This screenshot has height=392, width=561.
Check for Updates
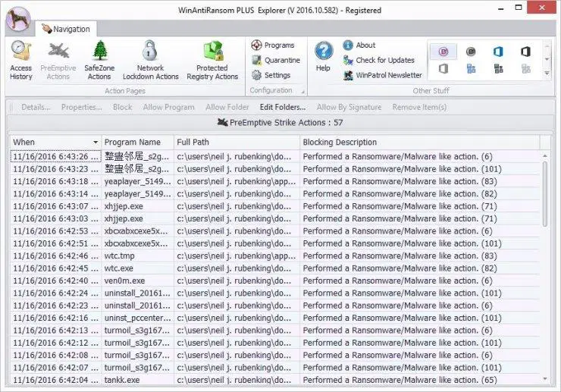tap(378, 60)
